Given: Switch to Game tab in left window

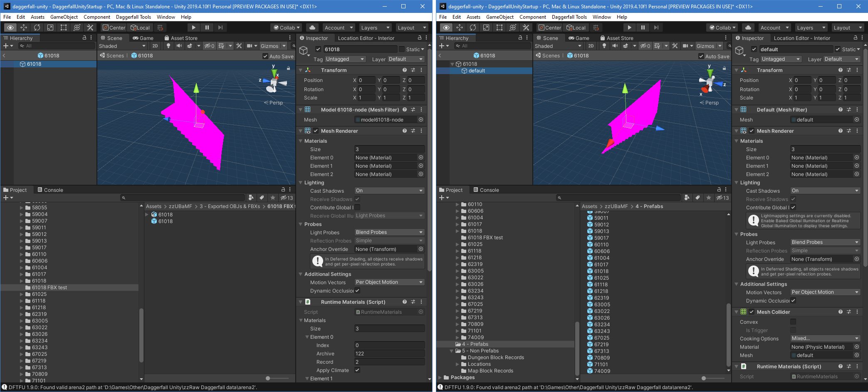Looking at the screenshot, I should (x=143, y=38).
